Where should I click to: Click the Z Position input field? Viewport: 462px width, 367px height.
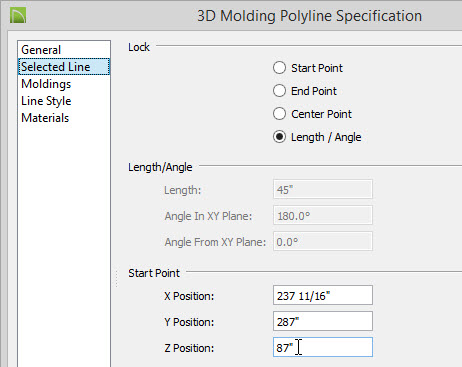(x=323, y=347)
